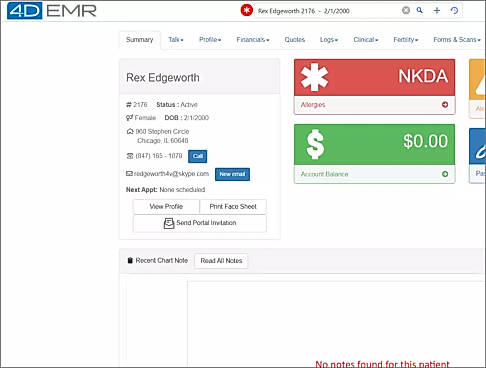Add a new patient with plus icon
Viewport: 486px width, 368px height.
(437, 10)
